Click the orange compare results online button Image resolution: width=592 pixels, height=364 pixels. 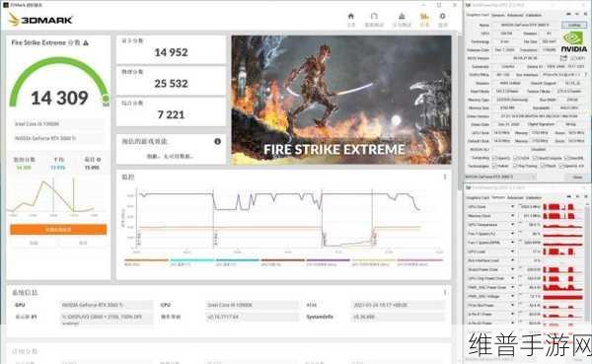click(58, 229)
